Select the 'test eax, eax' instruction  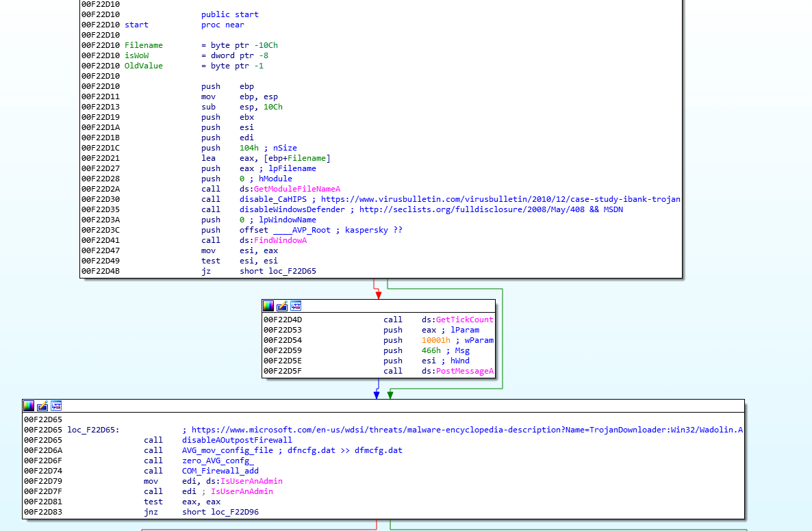[x=181, y=502]
